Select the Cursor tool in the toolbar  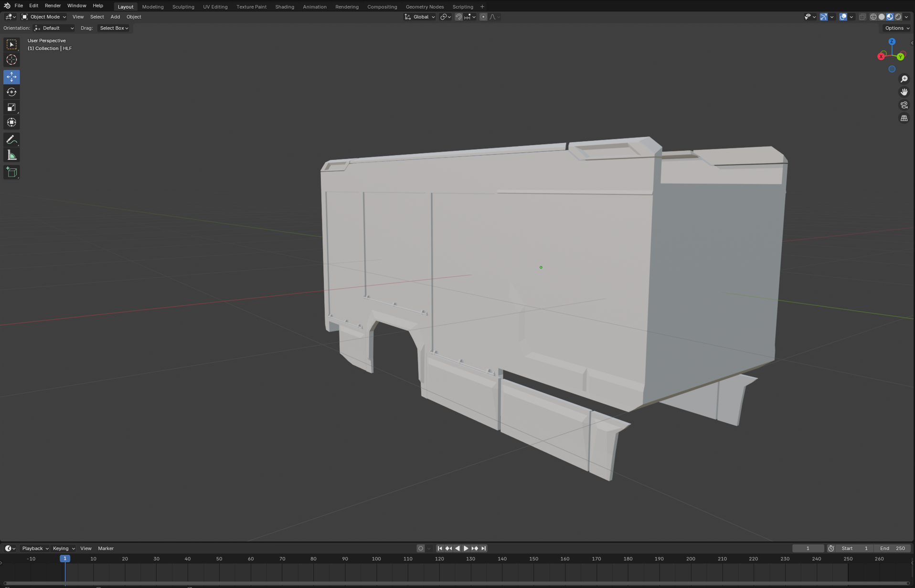click(x=11, y=60)
